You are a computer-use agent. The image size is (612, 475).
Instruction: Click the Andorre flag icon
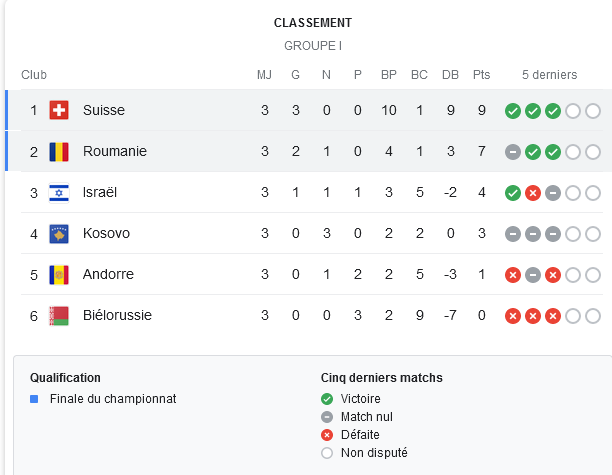pyautogui.click(x=59, y=275)
